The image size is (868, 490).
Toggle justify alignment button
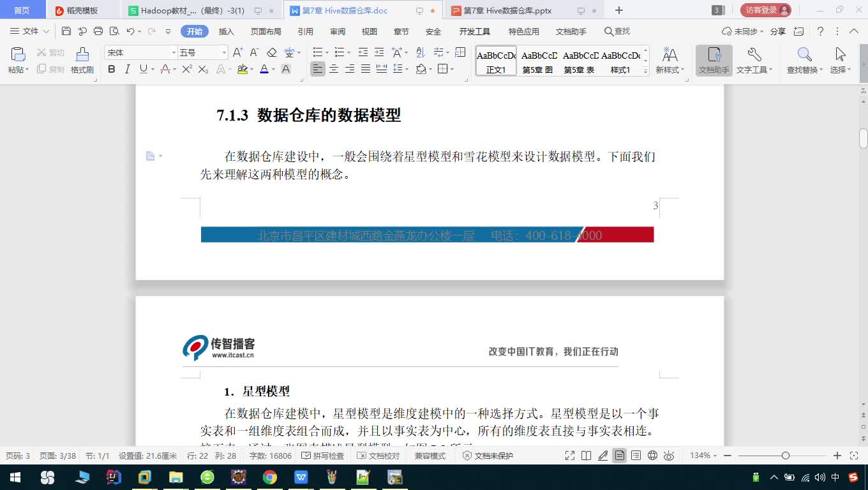click(x=366, y=69)
